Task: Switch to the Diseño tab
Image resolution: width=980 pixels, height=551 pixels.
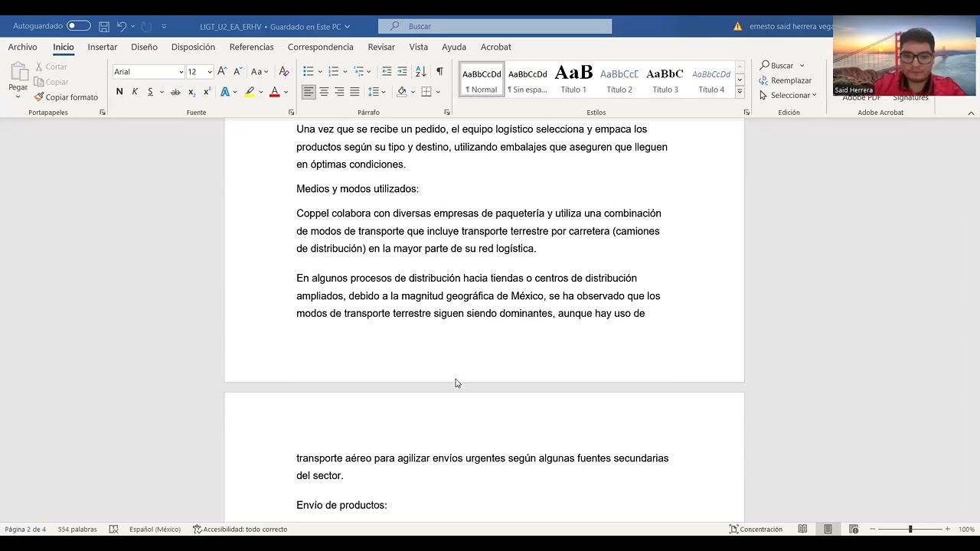Action: 144,47
